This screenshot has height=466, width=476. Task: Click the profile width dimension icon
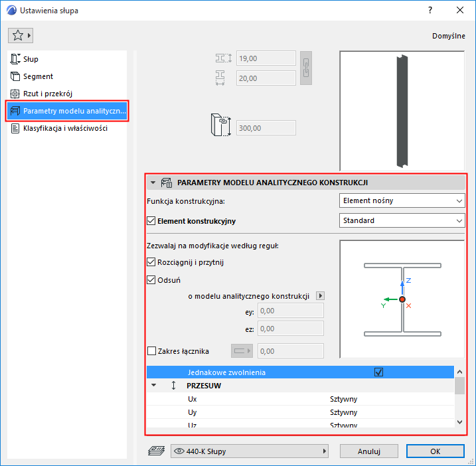(220, 78)
